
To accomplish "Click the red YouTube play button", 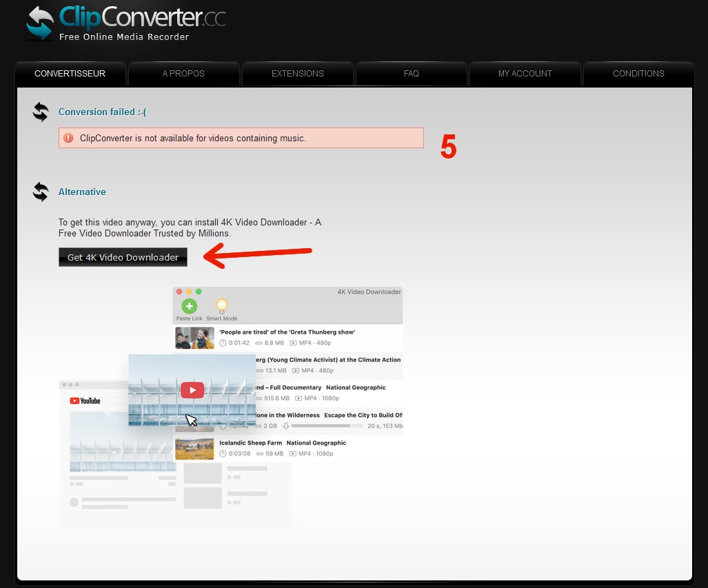I will (x=192, y=390).
